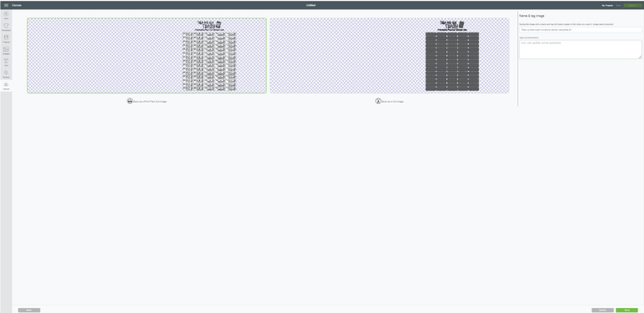
Task: Click the gray Cancel button
Action: 603,310
